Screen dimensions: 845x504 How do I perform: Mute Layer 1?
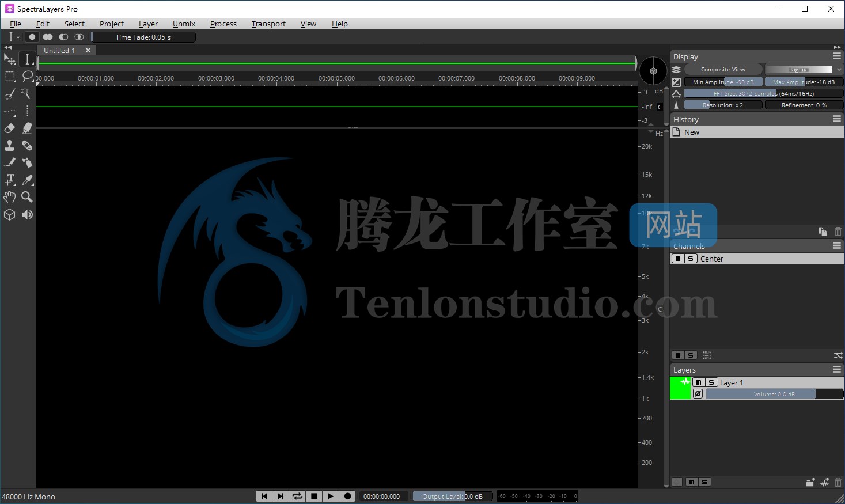coord(699,382)
